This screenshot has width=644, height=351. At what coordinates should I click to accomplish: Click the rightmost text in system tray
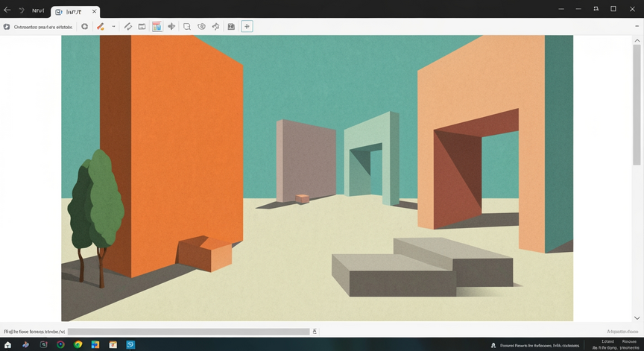tap(629, 344)
